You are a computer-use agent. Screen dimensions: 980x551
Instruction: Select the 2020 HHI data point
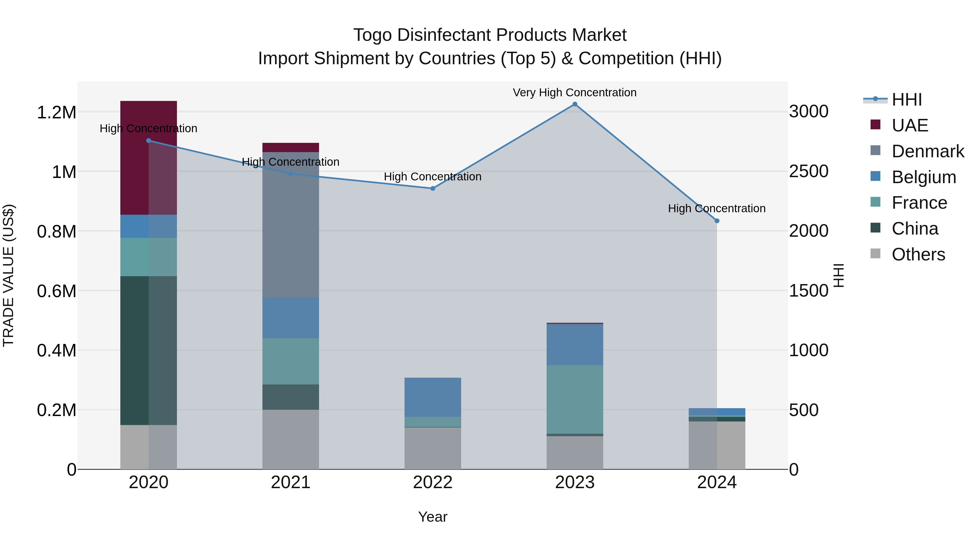149,141
